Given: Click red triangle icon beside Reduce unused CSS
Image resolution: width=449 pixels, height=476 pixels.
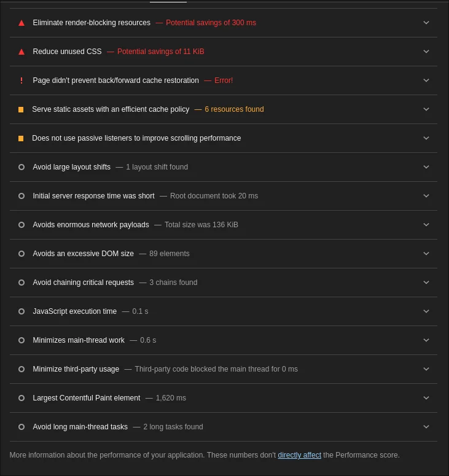Looking at the screenshot, I should (x=21, y=52).
